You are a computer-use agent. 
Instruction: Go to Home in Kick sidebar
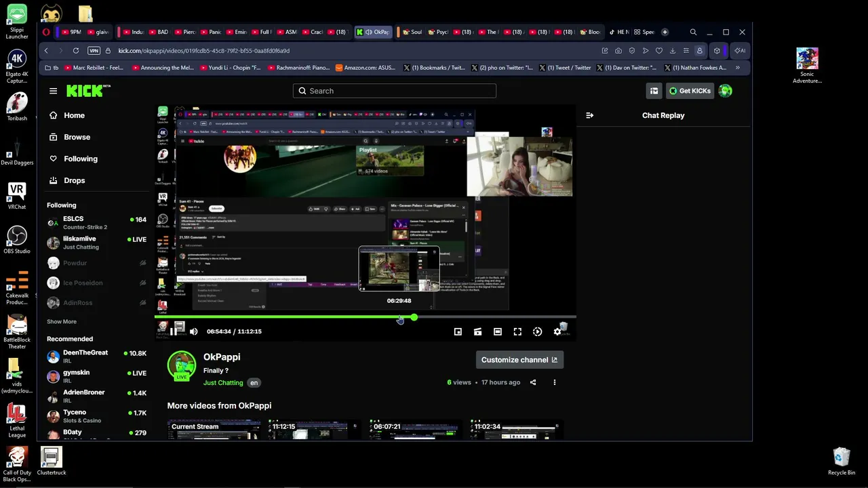74,115
